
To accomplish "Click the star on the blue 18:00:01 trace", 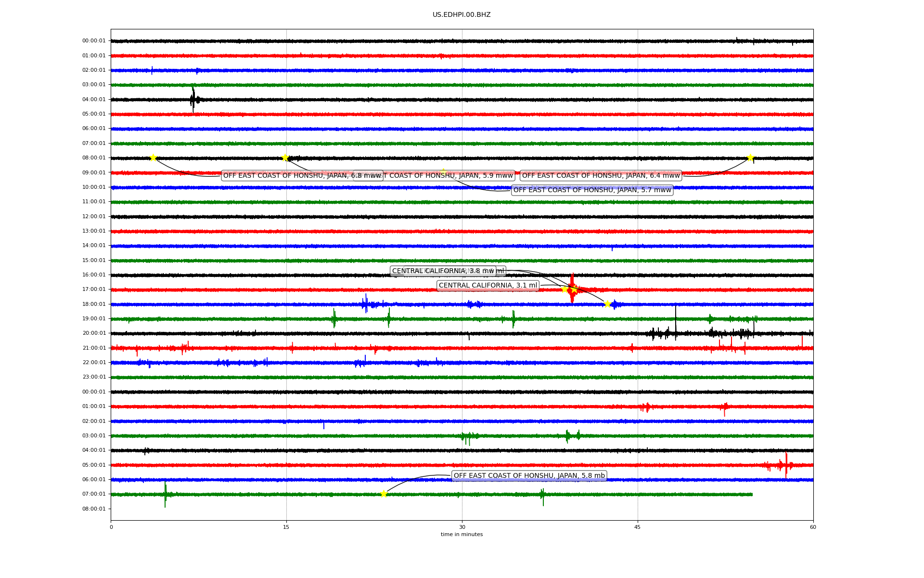I will [607, 304].
